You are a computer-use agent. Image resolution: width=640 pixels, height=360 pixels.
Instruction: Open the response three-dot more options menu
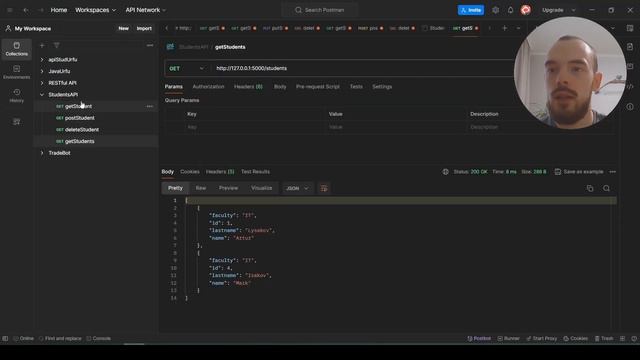point(612,172)
